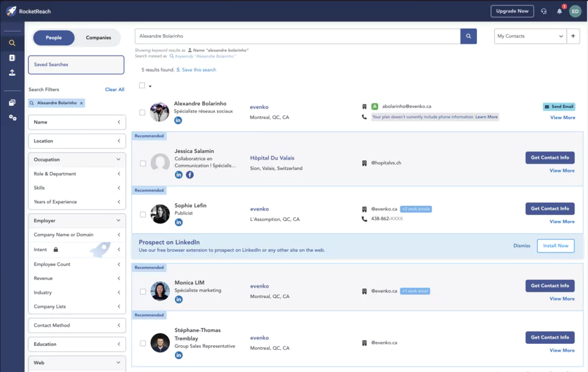Collapse the Employer filter section

[77, 221]
